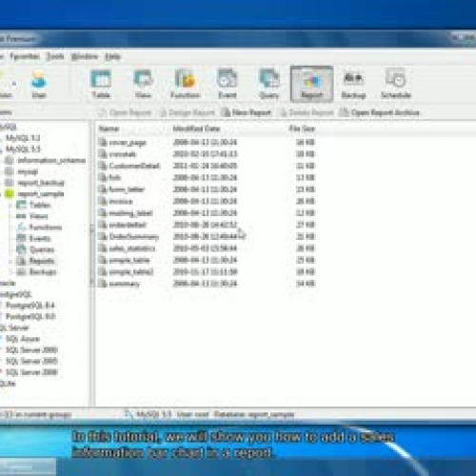This screenshot has width=476, height=476.
Task: Sort reports by File Size column header
Action: (302, 129)
